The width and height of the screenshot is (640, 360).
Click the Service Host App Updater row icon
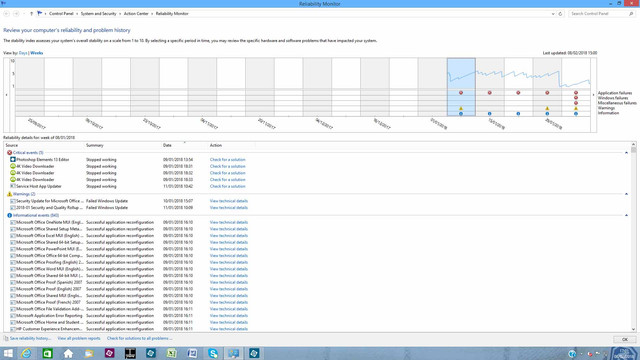pos(13,186)
